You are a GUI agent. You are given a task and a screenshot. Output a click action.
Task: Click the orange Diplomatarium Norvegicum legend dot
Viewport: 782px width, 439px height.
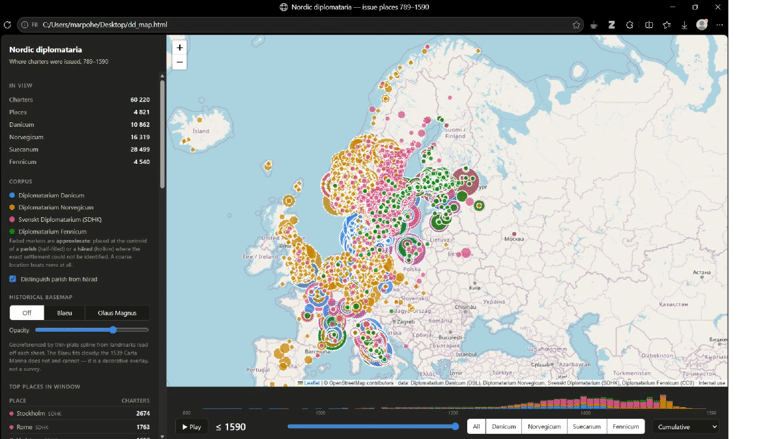(12, 207)
